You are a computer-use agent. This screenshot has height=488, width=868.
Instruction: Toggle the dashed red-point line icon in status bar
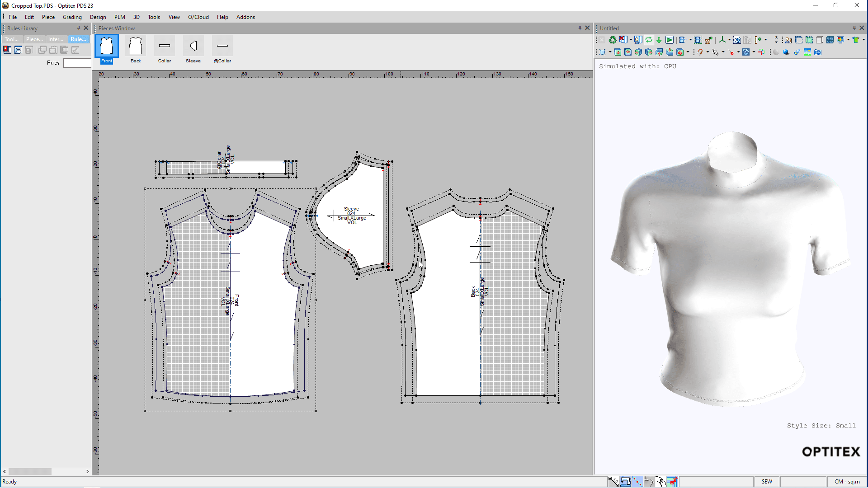[637, 482]
